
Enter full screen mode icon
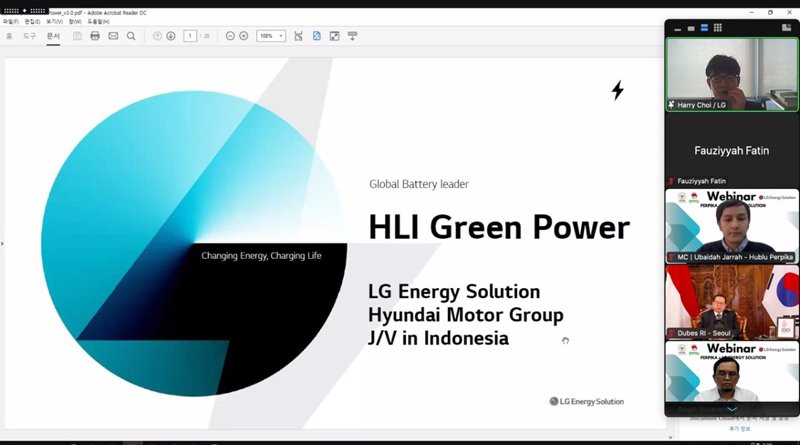tap(334, 36)
